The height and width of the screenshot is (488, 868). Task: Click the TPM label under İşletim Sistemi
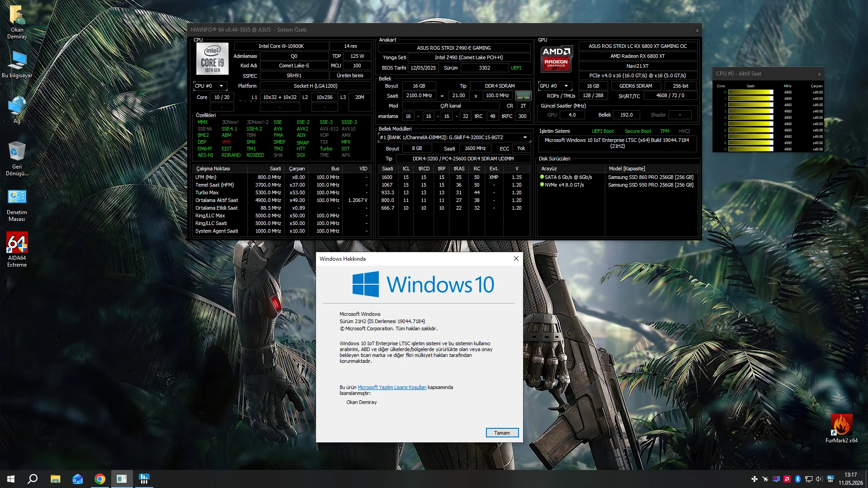point(665,131)
